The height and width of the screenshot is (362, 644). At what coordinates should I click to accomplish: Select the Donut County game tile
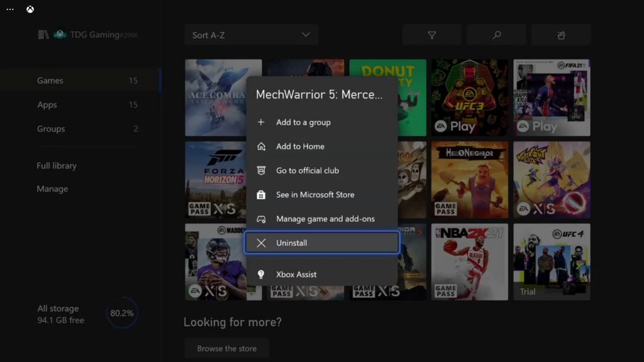coord(412,97)
